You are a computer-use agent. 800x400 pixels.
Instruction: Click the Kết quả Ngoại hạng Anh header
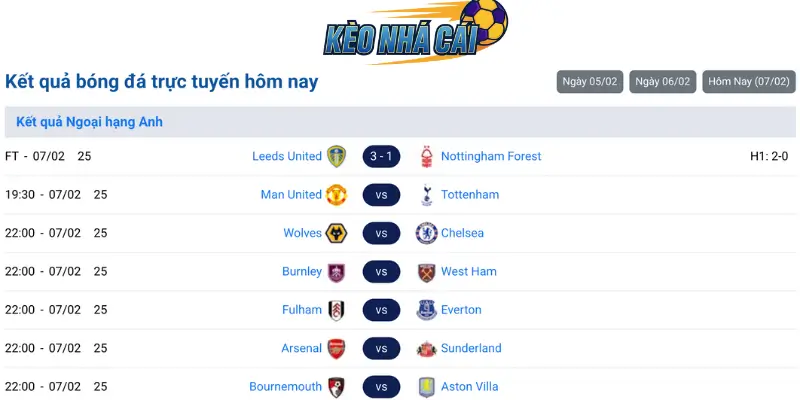[x=90, y=122]
